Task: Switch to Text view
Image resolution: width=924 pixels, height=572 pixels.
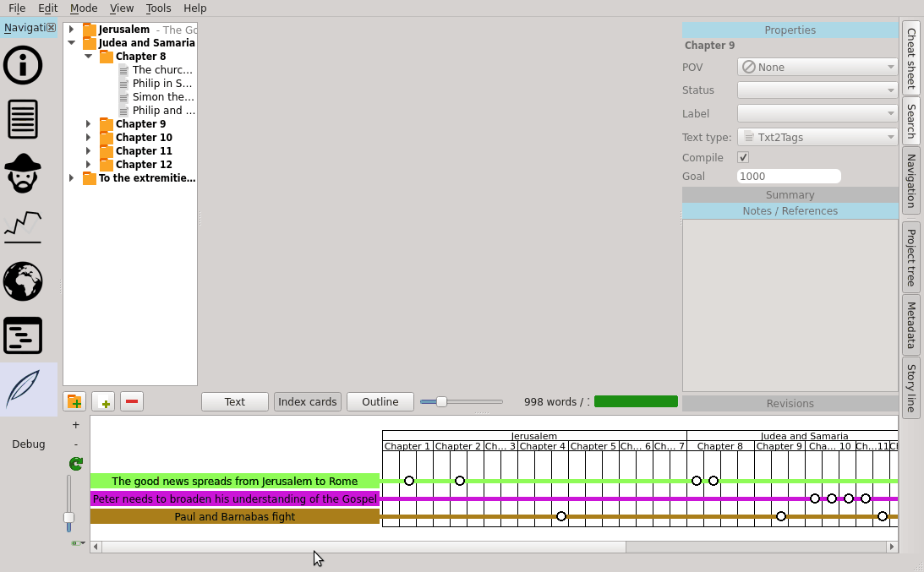Action: coord(234,402)
